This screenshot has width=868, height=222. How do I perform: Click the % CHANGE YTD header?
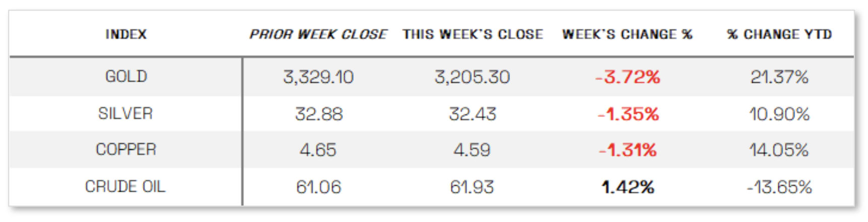tap(779, 34)
